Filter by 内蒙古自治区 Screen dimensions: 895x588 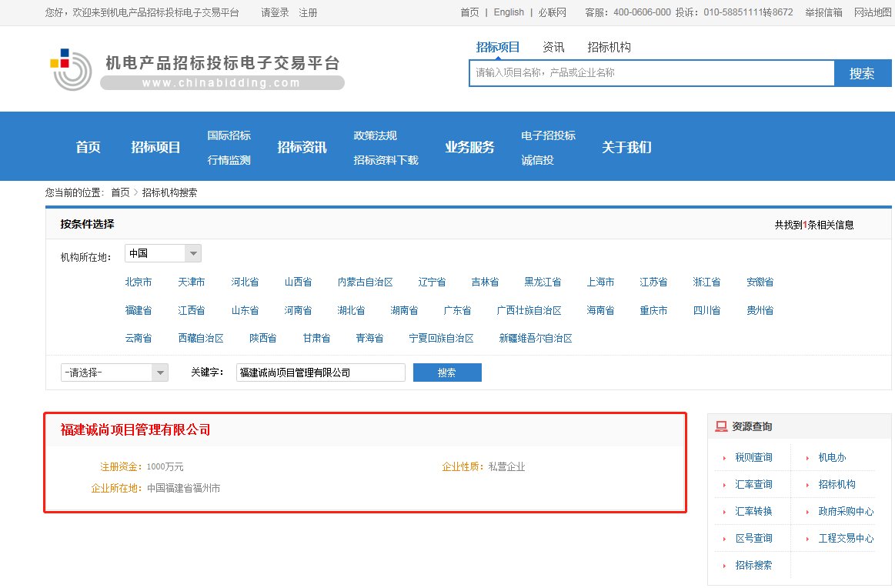(366, 282)
